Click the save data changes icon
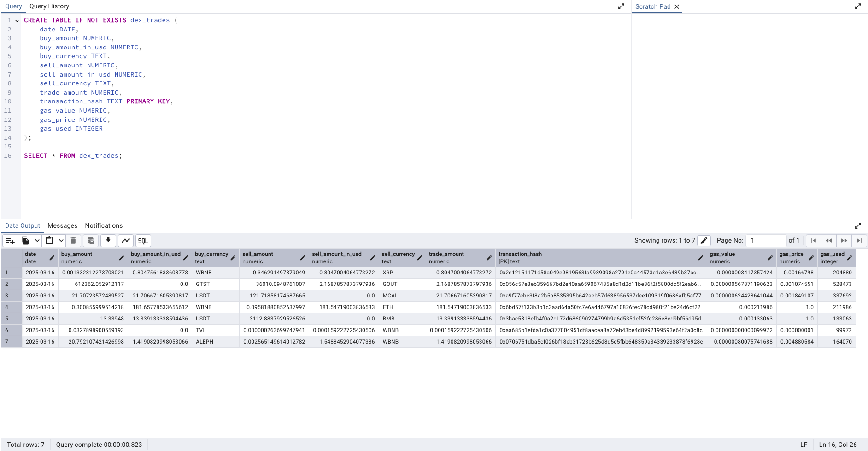Image resolution: width=868 pixels, height=451 pixels. (x=91, y=241)
